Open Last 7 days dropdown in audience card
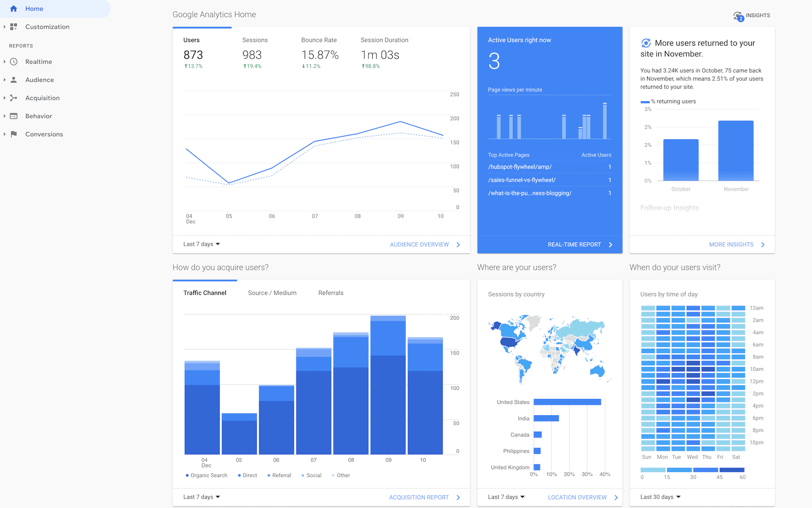812x508 pixels. 201,244
